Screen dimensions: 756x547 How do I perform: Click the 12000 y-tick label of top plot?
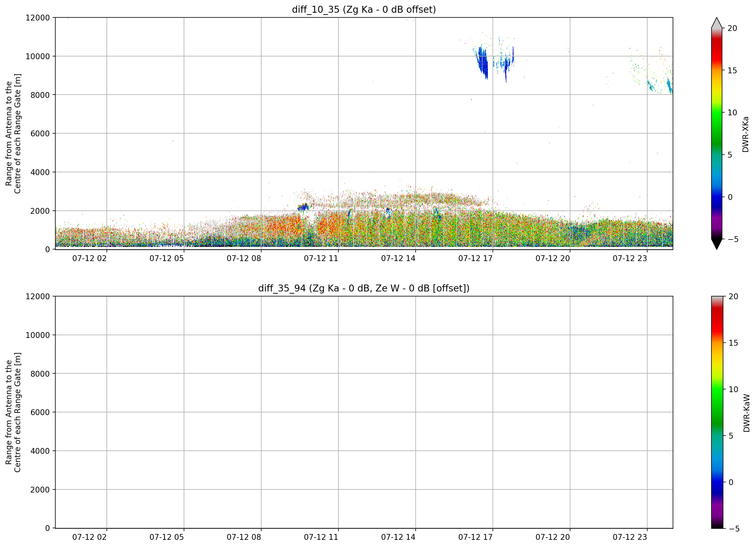pos(38,18)
